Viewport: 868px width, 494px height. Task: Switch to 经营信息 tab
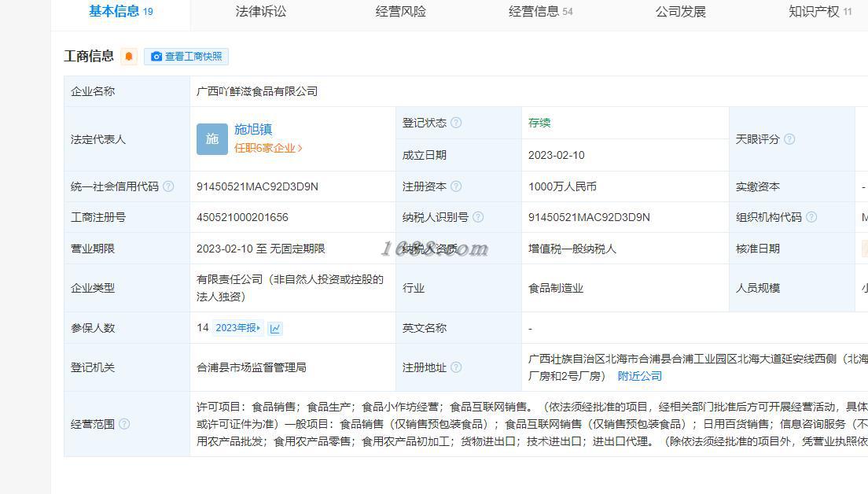click(541, 12)
